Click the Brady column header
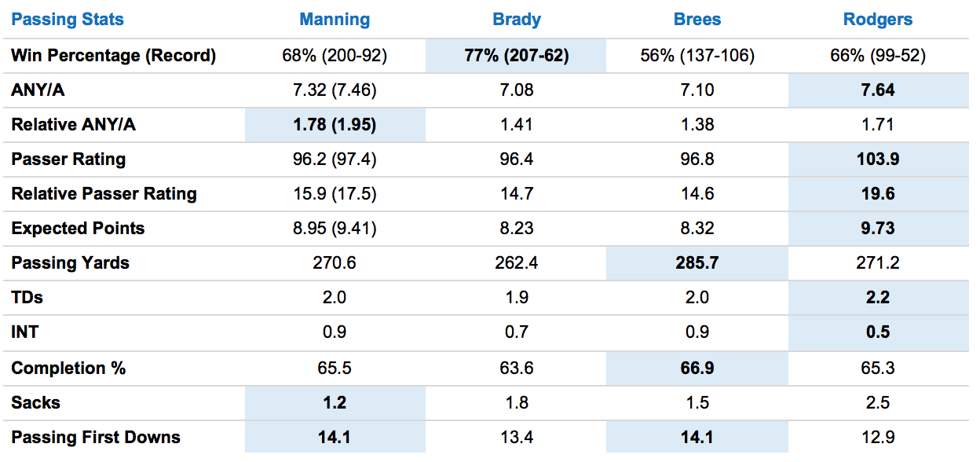980x462 pixels. [x=516, y=20]
